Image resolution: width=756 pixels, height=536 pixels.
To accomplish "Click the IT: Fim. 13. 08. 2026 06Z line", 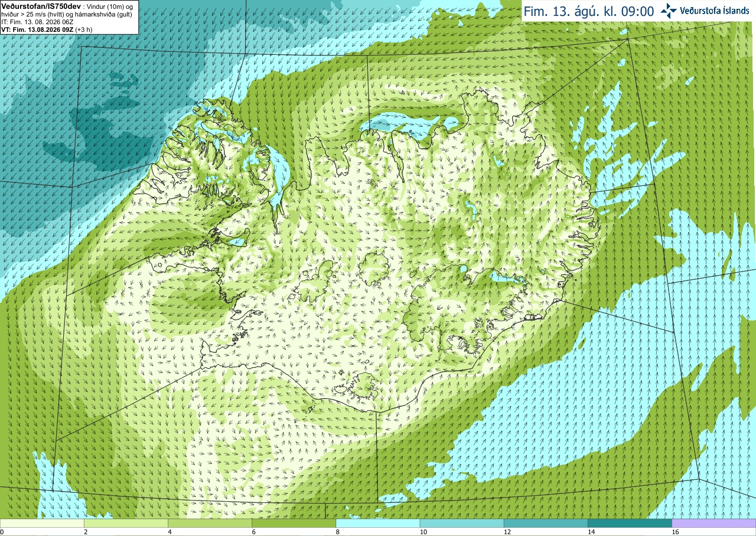I will click(37, 21).
